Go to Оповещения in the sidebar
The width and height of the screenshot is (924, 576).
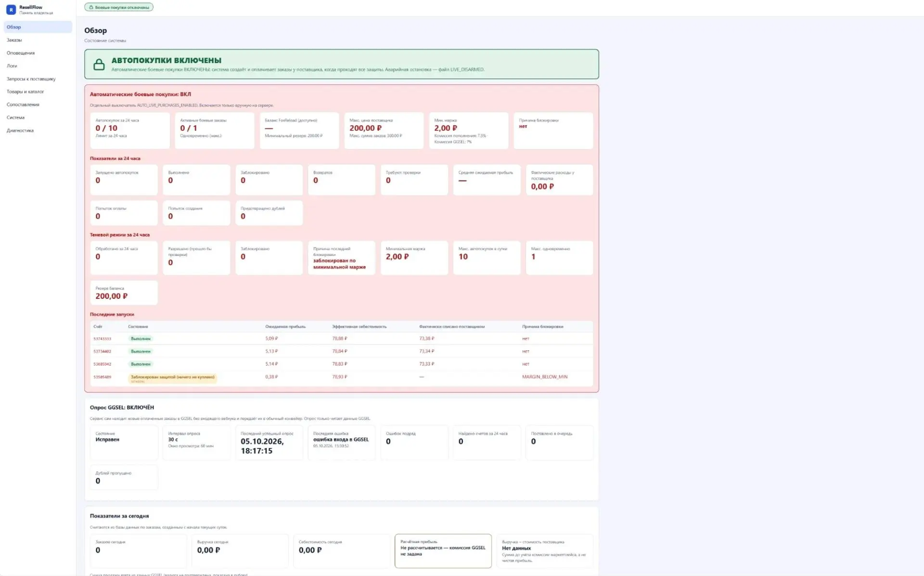(x=38, y=53)
